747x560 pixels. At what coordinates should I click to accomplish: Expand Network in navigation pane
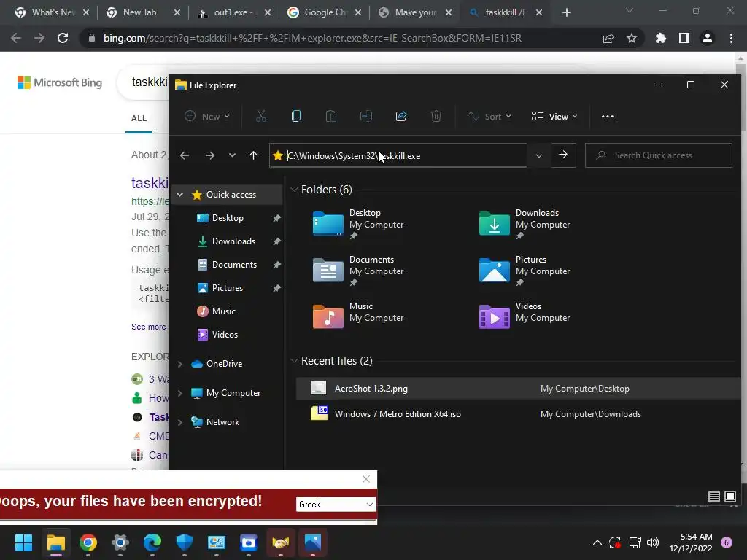click(x=180, y=422)
